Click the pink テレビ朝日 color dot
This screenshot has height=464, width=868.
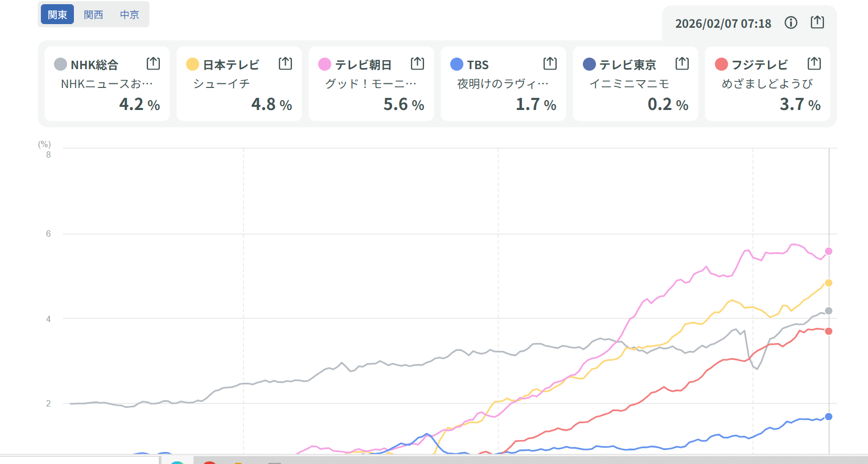tap(324, 64)
